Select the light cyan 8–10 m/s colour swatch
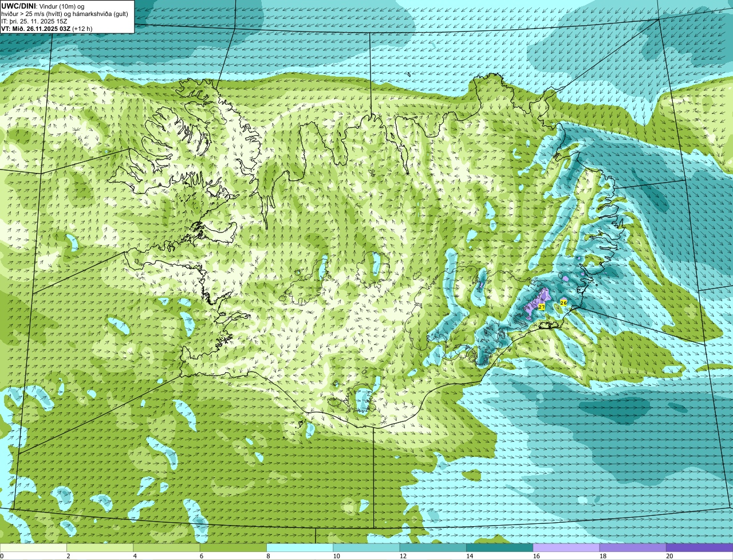The image size is (733, 560). (299, 547)
